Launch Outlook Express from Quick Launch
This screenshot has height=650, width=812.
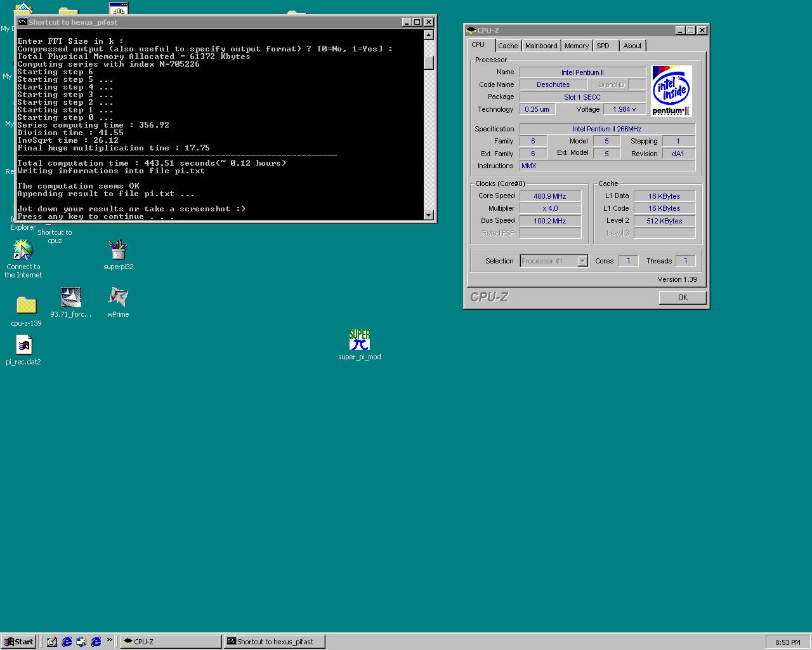pos(81,642)
